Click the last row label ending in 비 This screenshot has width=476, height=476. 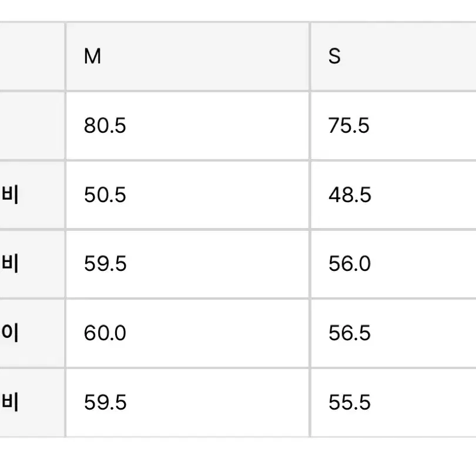pos(10,402)
